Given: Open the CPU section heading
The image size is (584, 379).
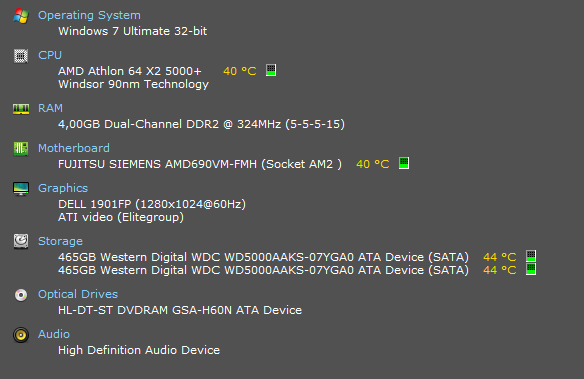Looking at the screenshot, I should (x=50, y=55).
